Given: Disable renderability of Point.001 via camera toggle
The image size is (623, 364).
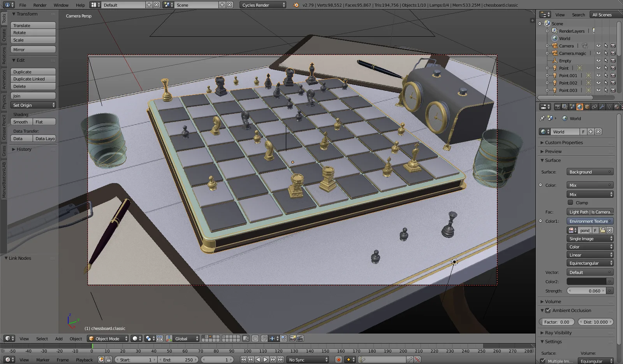Looking at the screenshot, I should point(613,75).
